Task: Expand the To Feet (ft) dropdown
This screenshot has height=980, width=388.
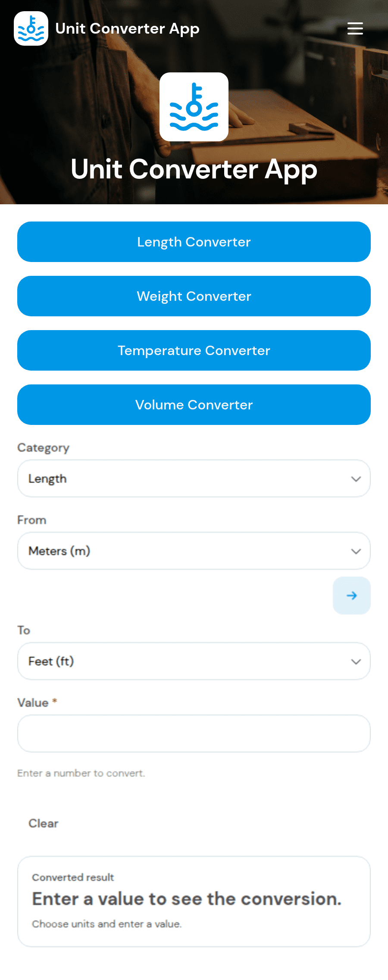Action: click(x=194, y=661)
